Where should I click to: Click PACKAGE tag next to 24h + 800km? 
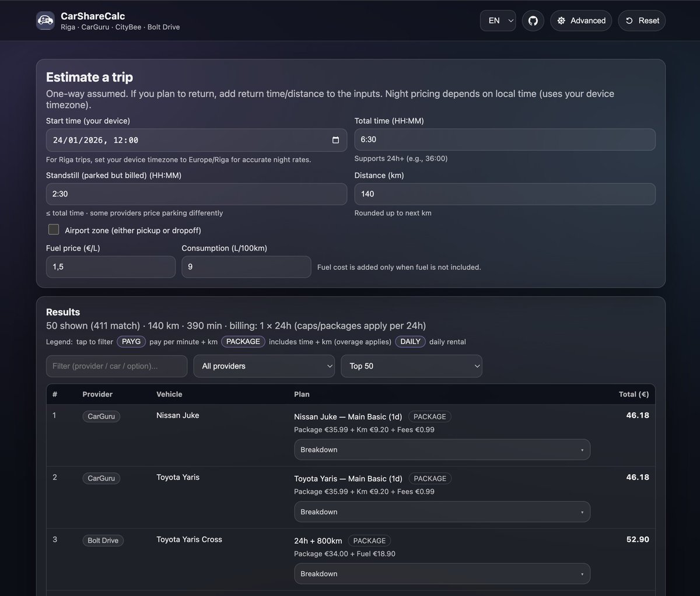pos(369,541)
